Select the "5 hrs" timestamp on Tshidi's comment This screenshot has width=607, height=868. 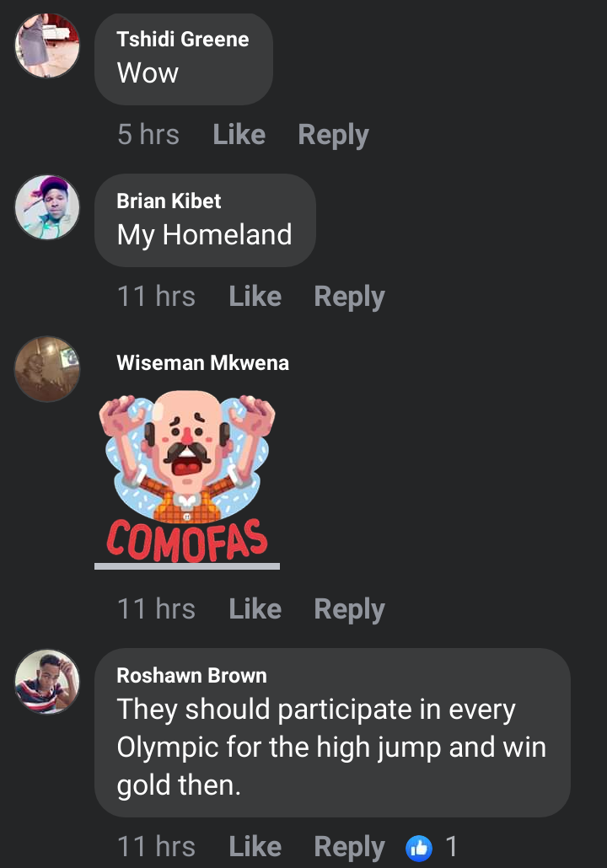(148, 135)
